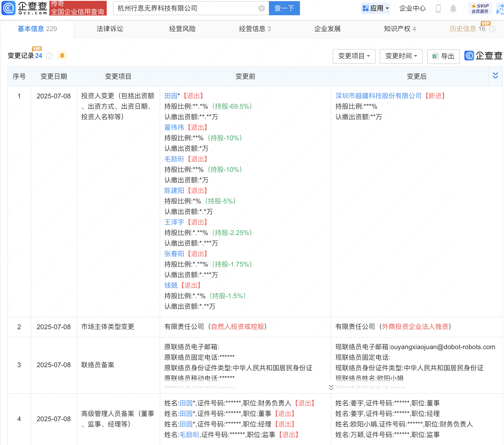Image resolution: width=504 pixels, height=445 pixels.
Task: Open the 应用 apps dropdown
Action: (x=376, y=8)
